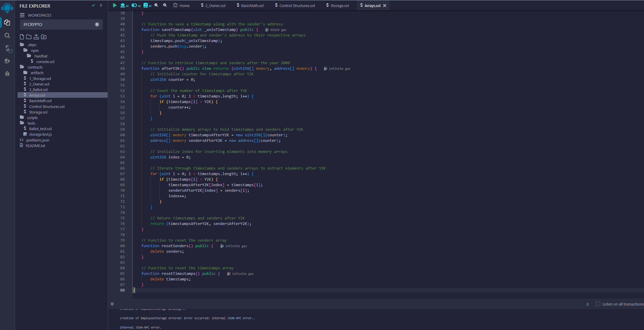Image resolution: width=644 pixels, height=330 pixels.
Task: Click 'Internal JSON-RPC error.' terminal line
Action: 141,327
